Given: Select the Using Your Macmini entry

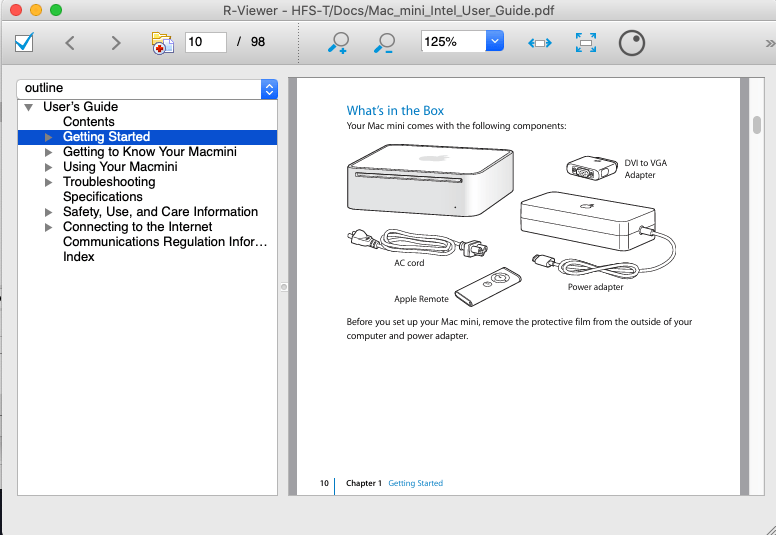Looking at the screenshot, I should [120, 167].
